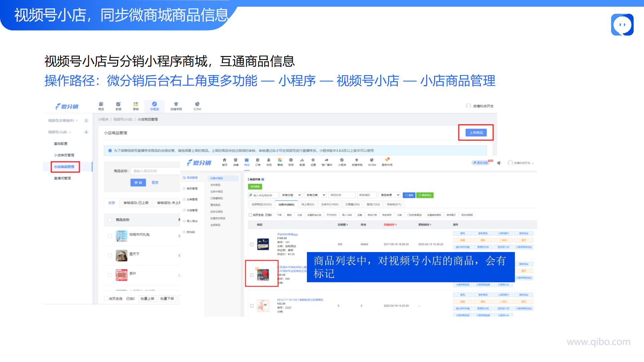This screenshot has height=362, width=644.
Task: Click the 微分销 logo in the 商品列表 window
Action: click(199, 163)
